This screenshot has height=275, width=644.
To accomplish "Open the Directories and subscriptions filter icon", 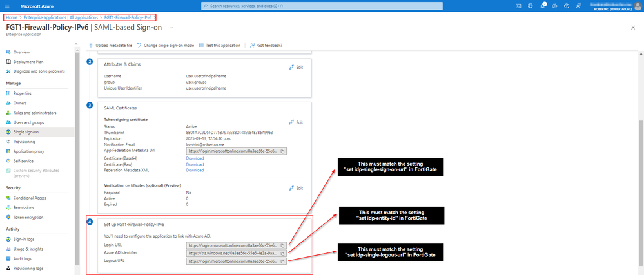I will coord(531,6).
